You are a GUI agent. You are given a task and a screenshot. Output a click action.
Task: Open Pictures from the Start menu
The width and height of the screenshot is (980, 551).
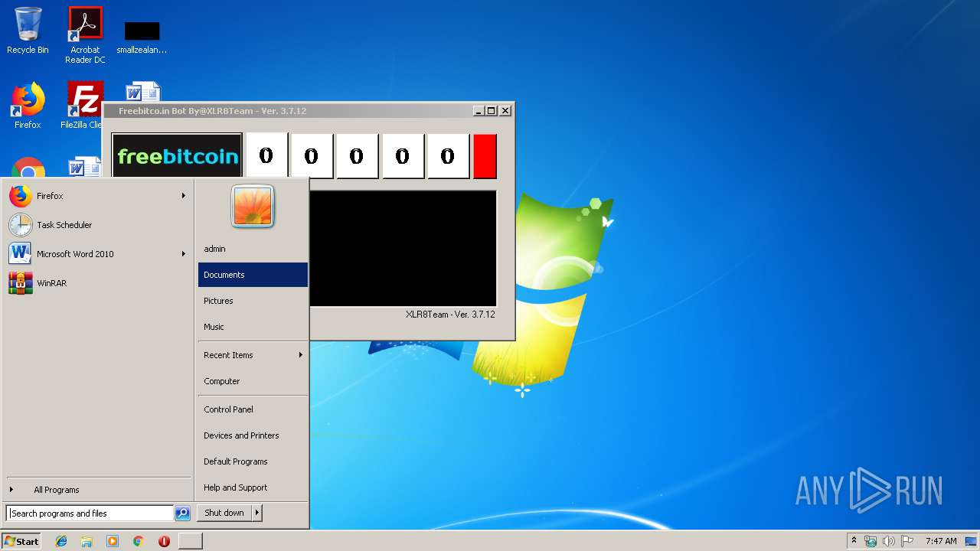pos(253,301)
